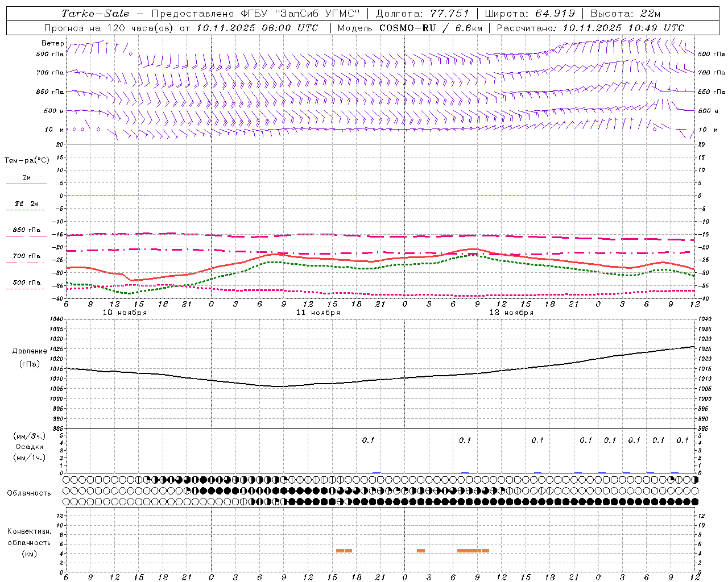Click the computed time 10.11.2025 10:49 UTC
Screen dimensions: 728x582
[x=623, y=28]
